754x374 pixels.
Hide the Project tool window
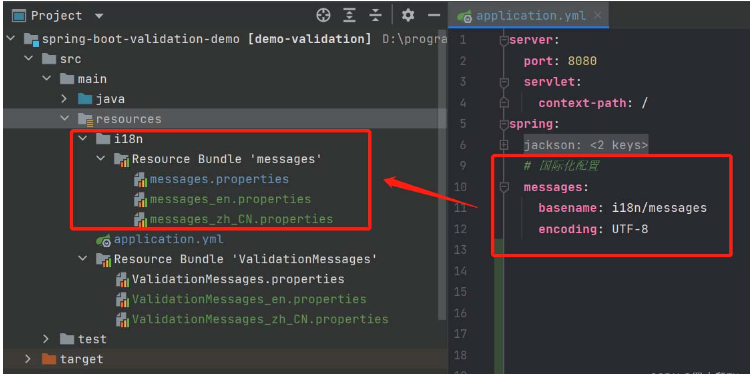tap(434, 16)
